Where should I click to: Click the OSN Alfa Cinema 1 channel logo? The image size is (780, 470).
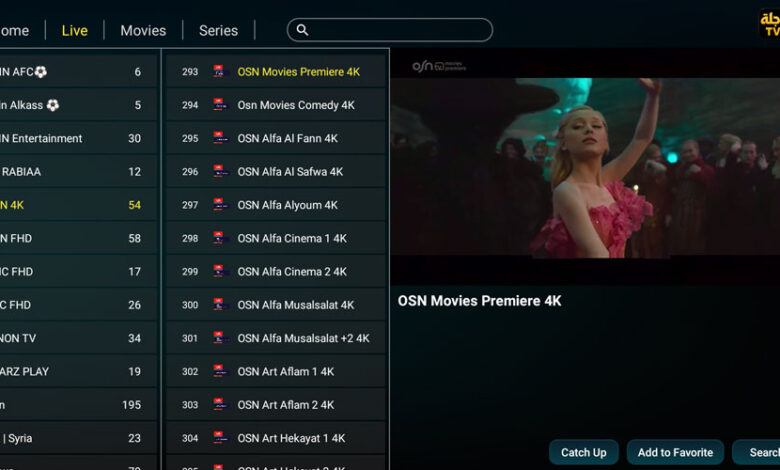[221, 239]
